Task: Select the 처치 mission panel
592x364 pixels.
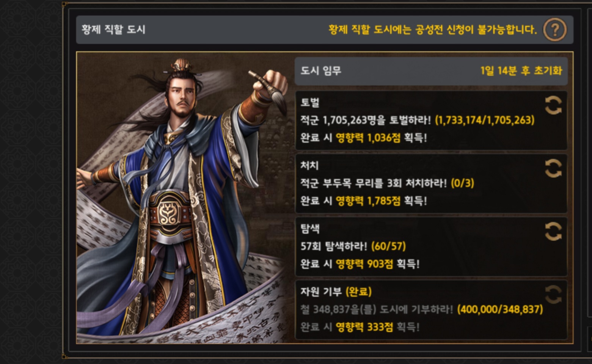Action: coord(431,183)
